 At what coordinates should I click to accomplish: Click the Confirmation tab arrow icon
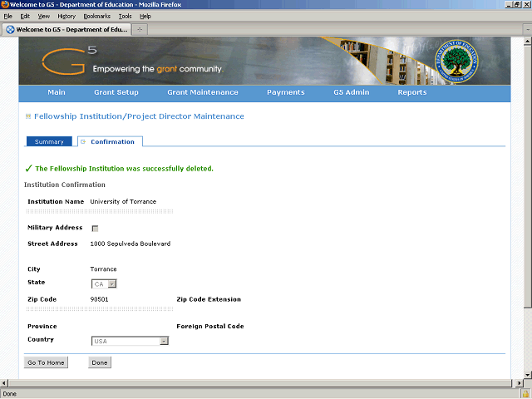(83, 142)
